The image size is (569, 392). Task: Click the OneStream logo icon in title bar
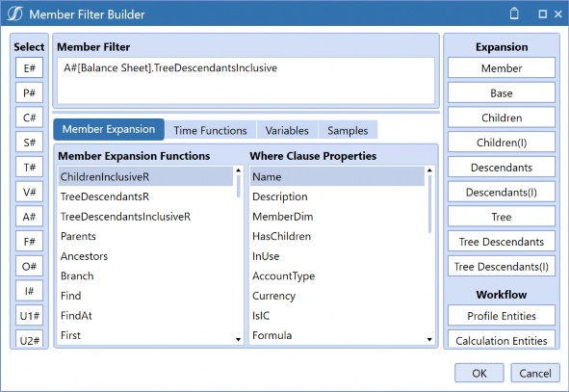point(14,13)
